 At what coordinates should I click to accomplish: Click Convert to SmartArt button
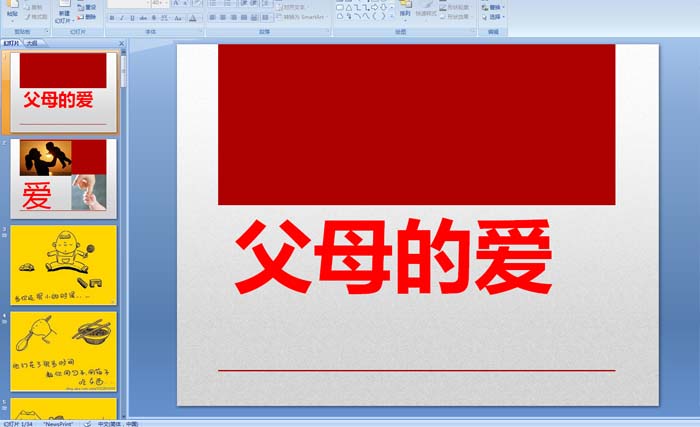[302, 17]
